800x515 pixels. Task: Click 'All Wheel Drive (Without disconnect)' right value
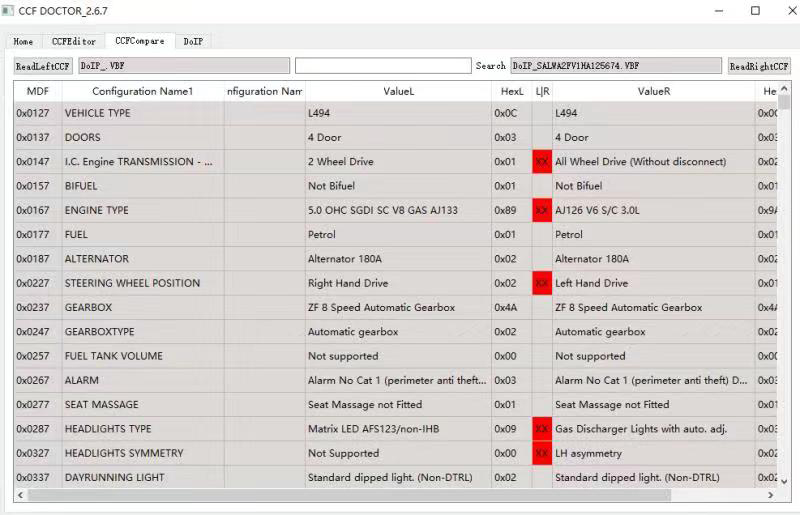[640, 162]
